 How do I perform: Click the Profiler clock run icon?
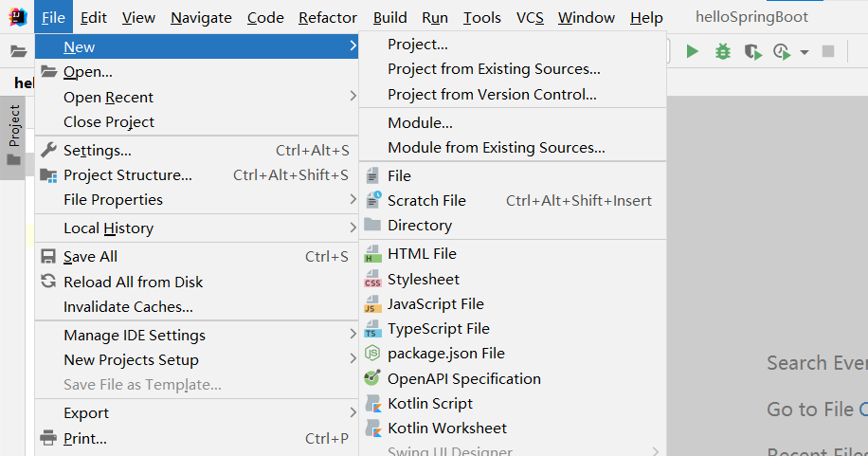(782, 51)
